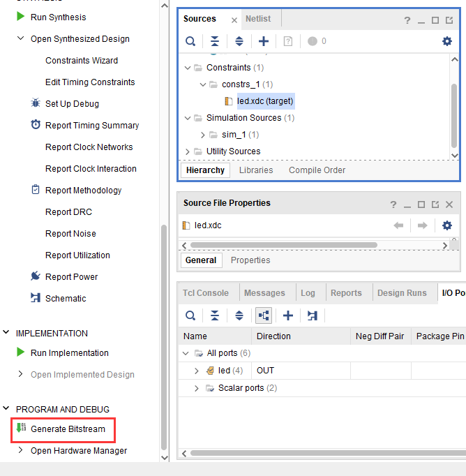
Task: Open Sources panel help question mark
Action: click(407, 20)
